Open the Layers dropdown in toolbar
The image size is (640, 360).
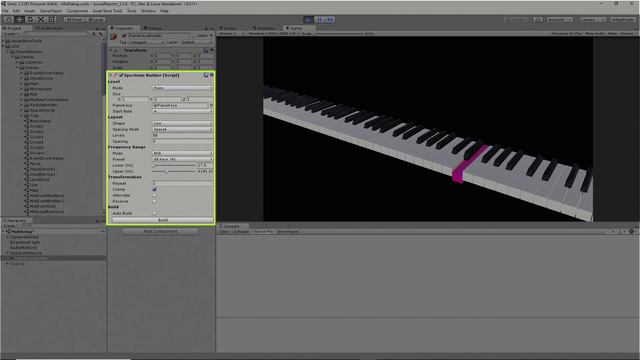coord(593,20)
